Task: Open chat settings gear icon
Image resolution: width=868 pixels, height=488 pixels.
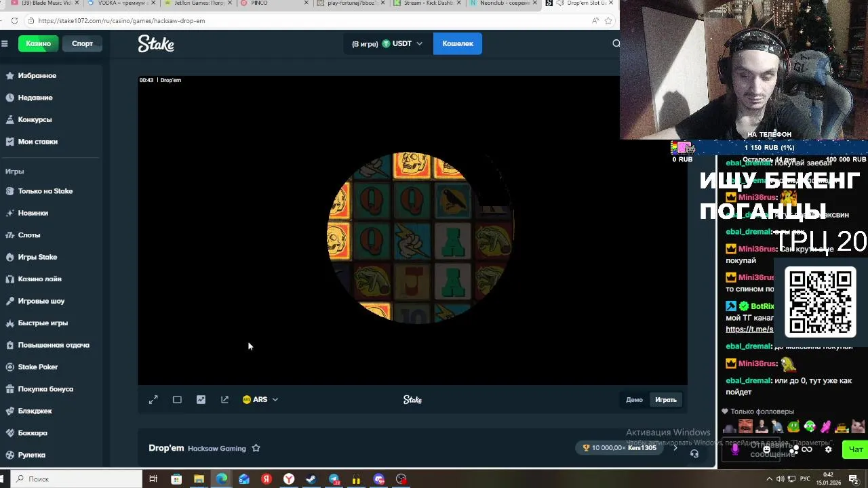Action: (x=828, y=449)
